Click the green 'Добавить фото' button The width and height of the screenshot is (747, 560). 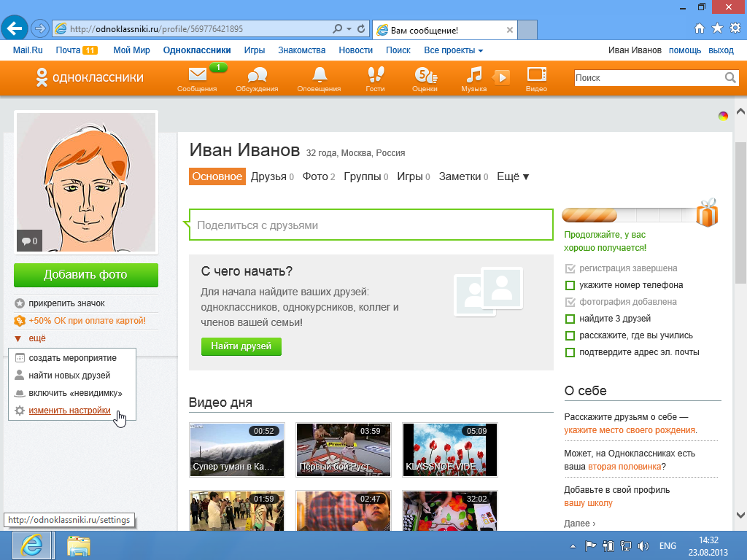coord(85,275)
